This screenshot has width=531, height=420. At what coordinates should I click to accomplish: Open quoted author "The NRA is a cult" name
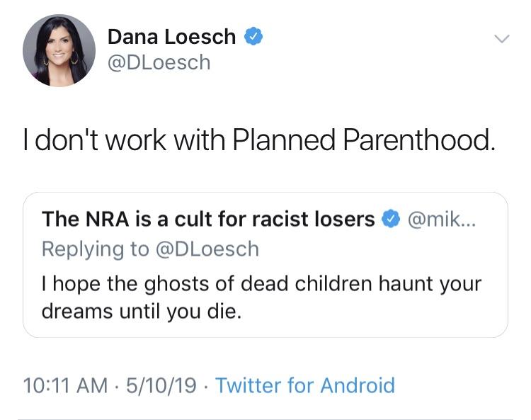point(207,220)
